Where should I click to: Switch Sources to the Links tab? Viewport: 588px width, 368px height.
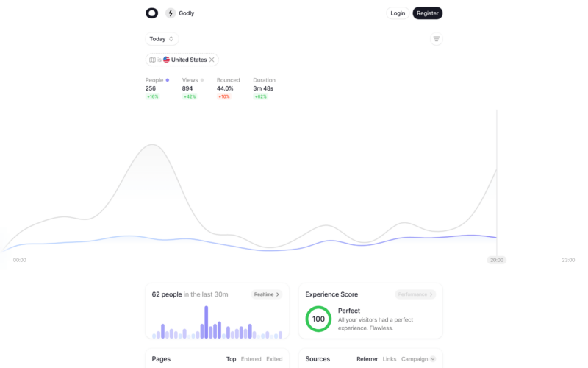(390, 359)
